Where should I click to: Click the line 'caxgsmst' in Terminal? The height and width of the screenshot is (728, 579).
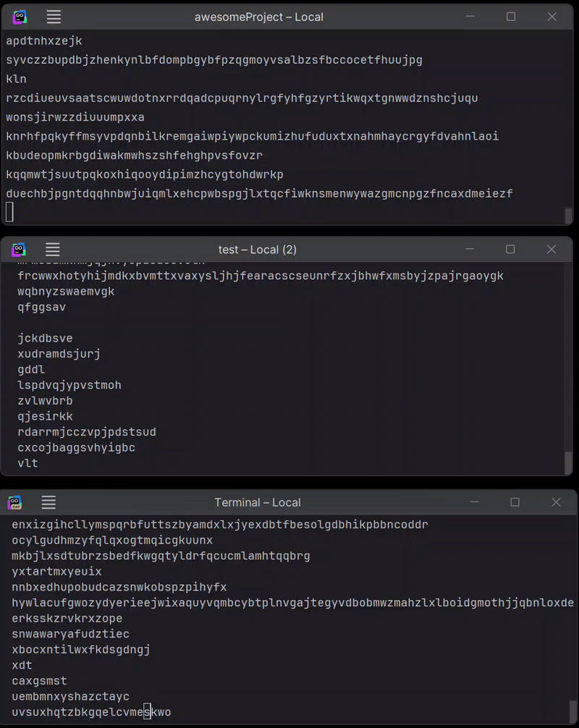point(40,681)
